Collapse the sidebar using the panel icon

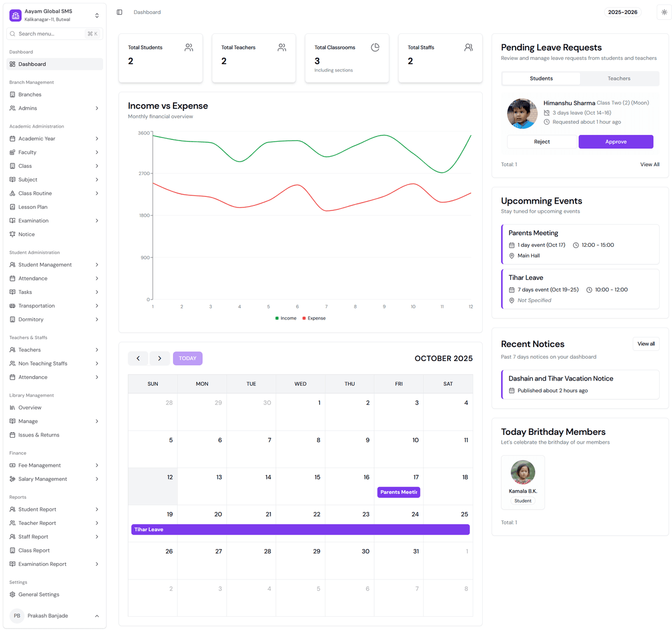point(119,12)
